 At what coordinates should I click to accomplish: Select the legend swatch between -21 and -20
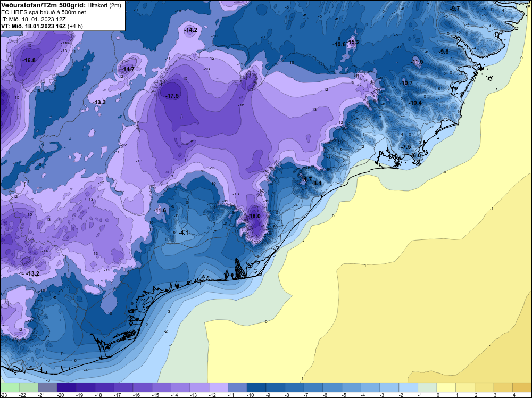(47, 387)
